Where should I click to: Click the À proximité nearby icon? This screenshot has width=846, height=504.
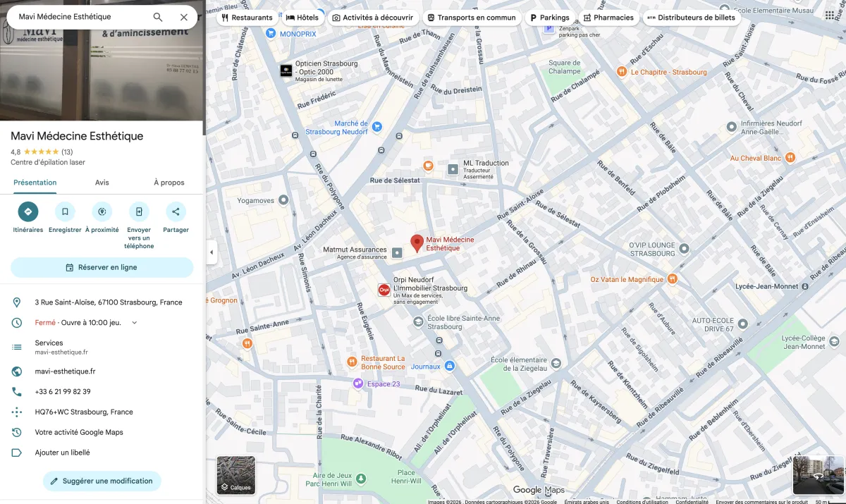102,211
